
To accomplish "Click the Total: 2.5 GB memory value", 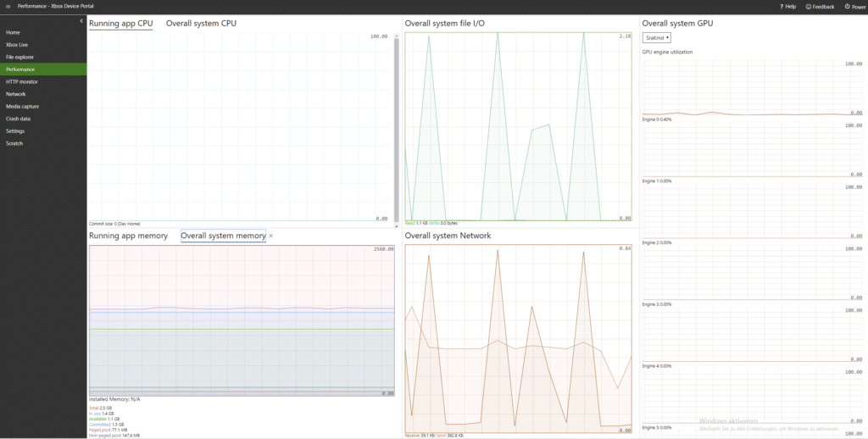I will 100,408.
